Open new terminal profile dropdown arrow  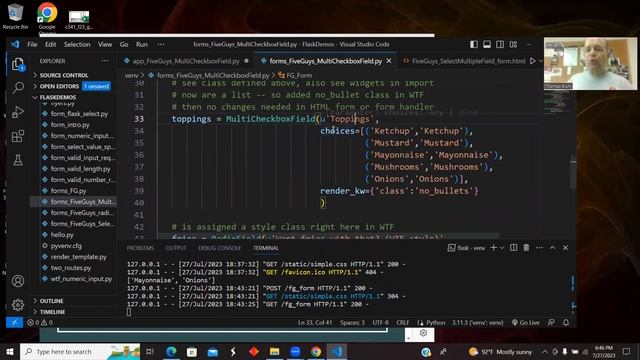(502, 248)
